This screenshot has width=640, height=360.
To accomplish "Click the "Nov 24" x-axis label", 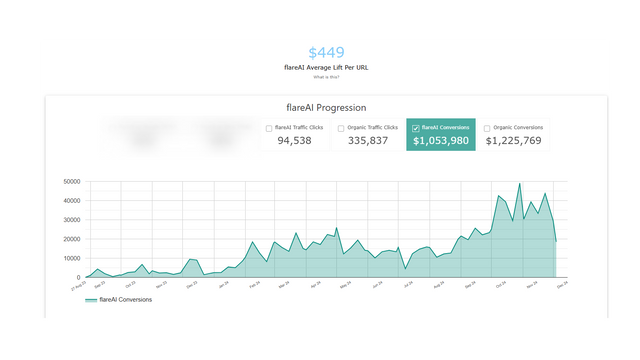I will (532, 285).
